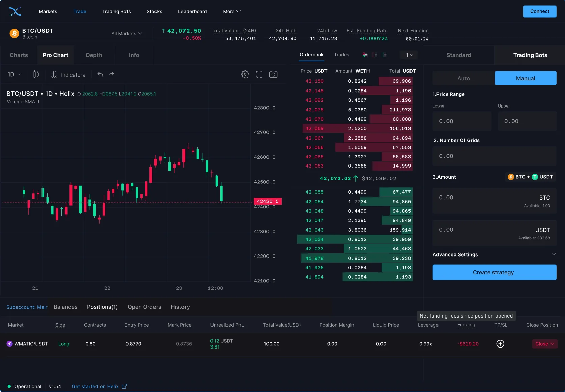Click the Bitcoin coin icon
Viewport: 565px width, 392px height.
[14, 33]
